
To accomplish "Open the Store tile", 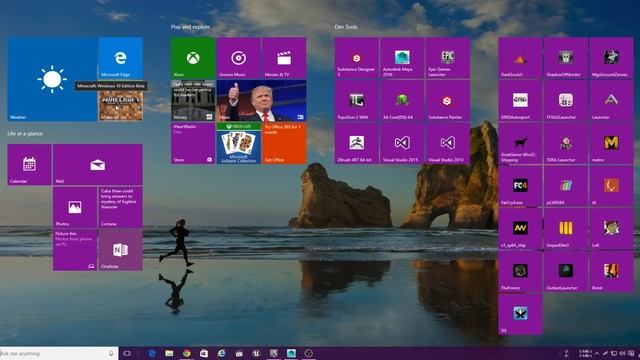I will click(x=193, y=143).
